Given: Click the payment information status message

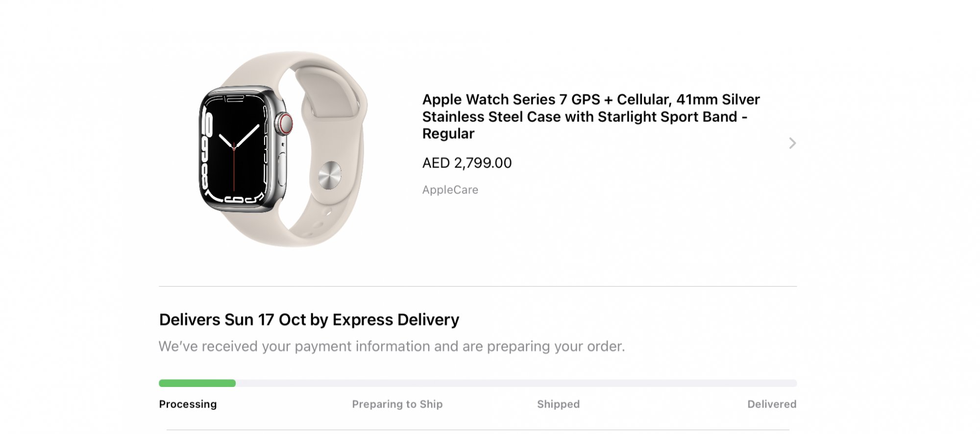Looking at the screenshot, I should [x=392, y=346].
